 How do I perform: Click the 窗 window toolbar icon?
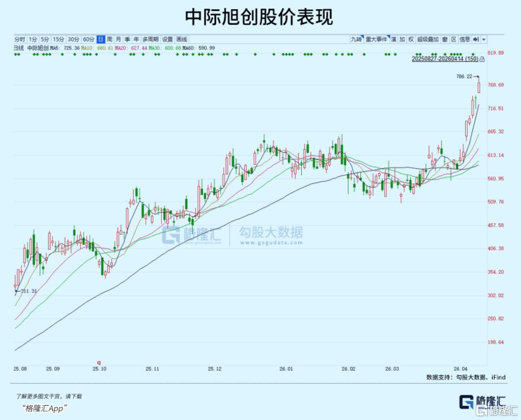pyautogui.click(x=444, y=39)
